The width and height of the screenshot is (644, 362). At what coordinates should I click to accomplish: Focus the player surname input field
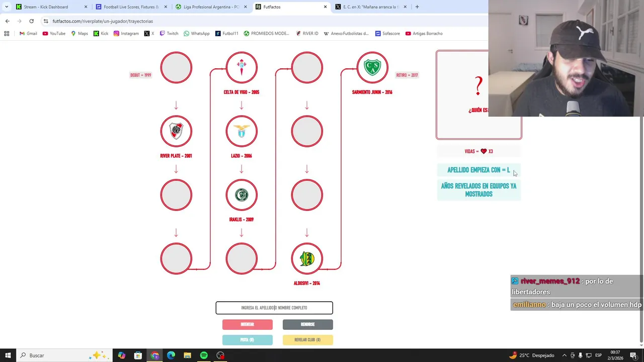click(274, 308)
